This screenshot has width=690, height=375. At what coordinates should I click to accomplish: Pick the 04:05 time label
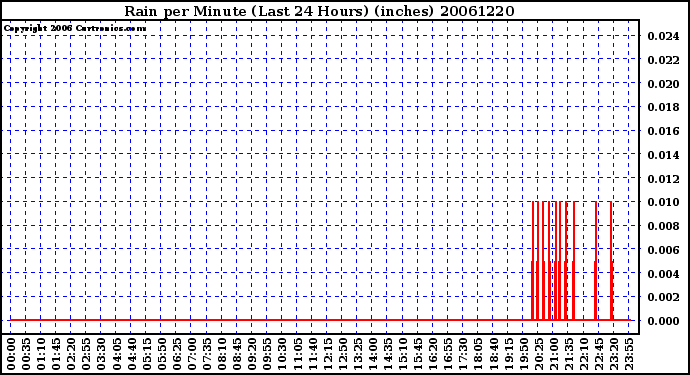pyautogui.click(x=116, y=354)
